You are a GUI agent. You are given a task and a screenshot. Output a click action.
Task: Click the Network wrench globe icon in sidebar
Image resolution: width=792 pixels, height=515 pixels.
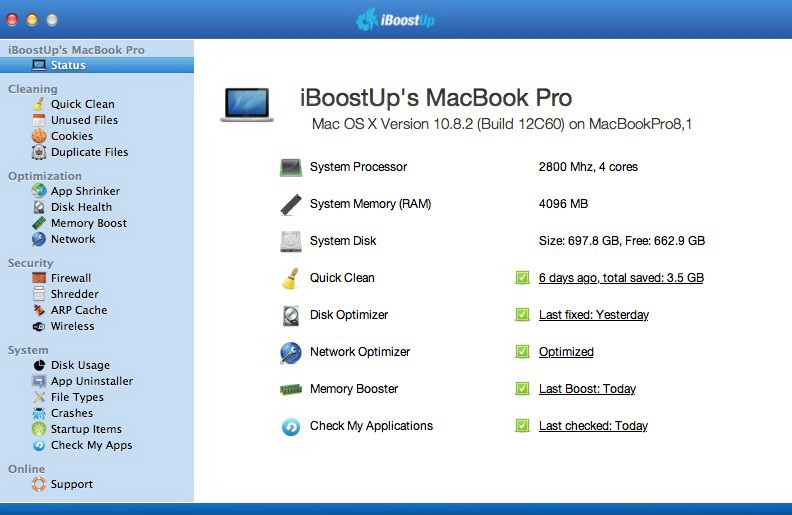(x=39, y=239)
